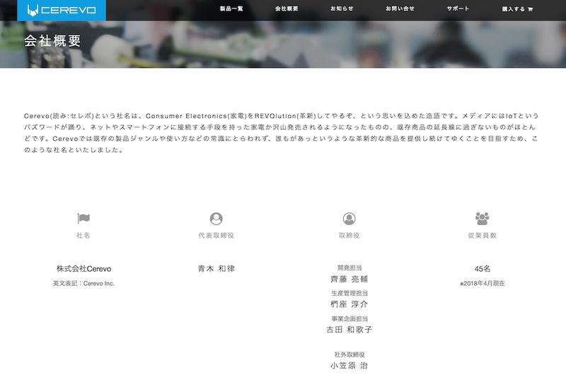
Task: Click the group icon above 従業員数
Action: click(x=483, y=219)
